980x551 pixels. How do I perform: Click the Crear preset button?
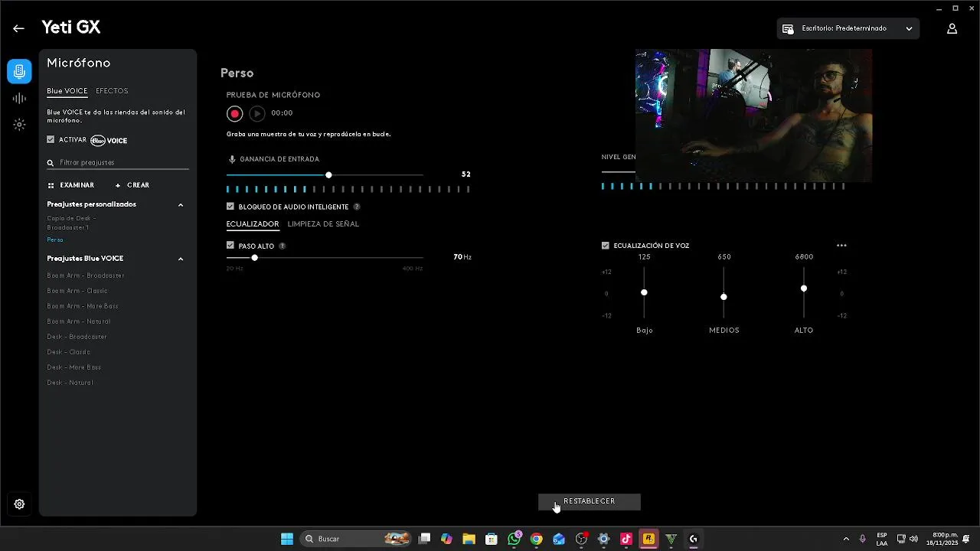(132, 185)
